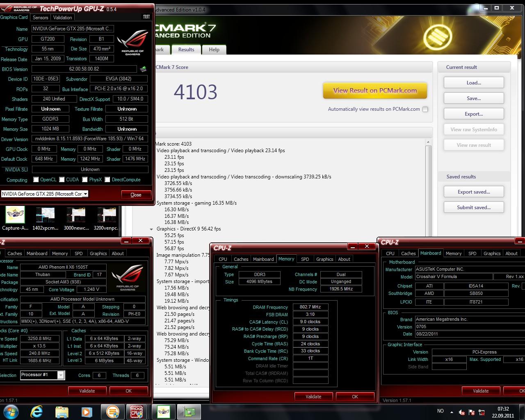Click Validate in CPU-Z Mainboard window
The image size is (525, 420).
481,391
